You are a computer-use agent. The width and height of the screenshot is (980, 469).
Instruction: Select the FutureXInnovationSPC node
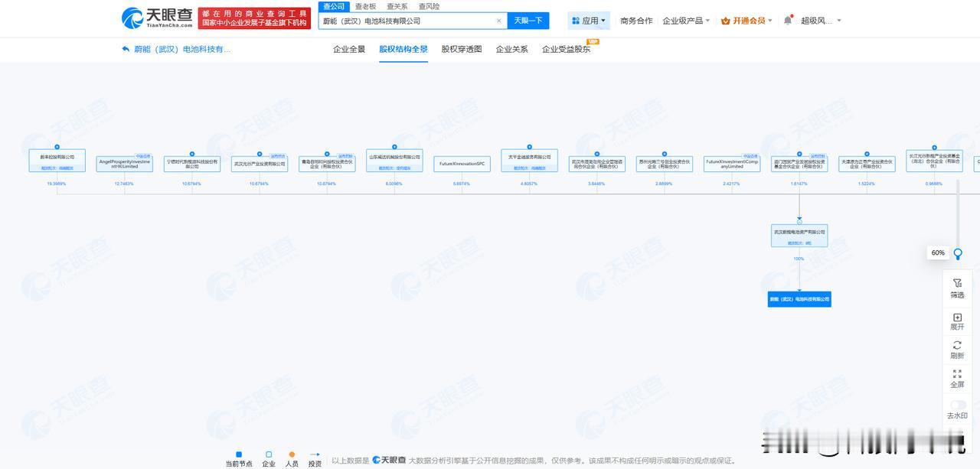pyautogui.click(x=462, y=164)
